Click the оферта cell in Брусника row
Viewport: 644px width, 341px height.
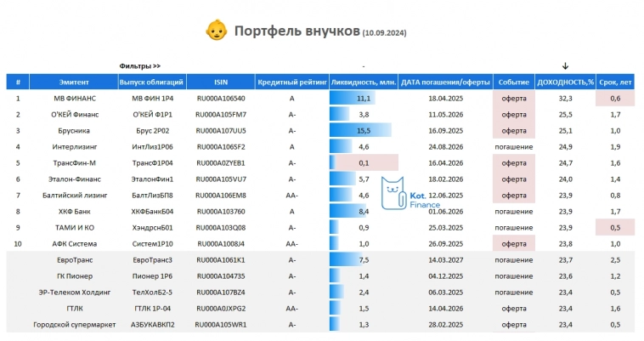point(514,131)
